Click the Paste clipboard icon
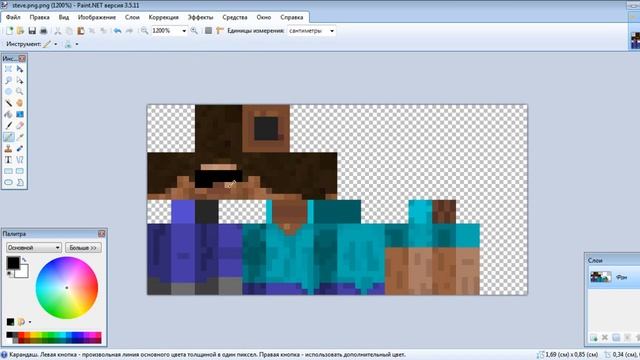The width and height of the screenshot is (640, 360). click(x=81, y=31)
